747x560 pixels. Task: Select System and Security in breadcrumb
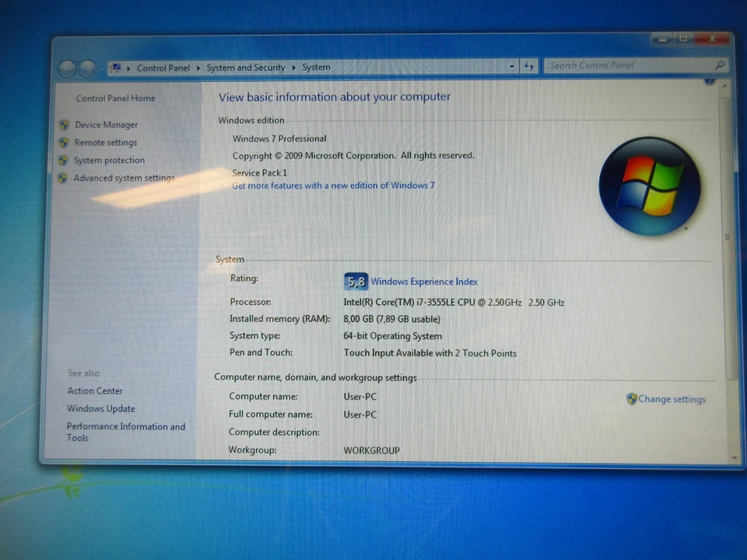click(x=245, y=68)
